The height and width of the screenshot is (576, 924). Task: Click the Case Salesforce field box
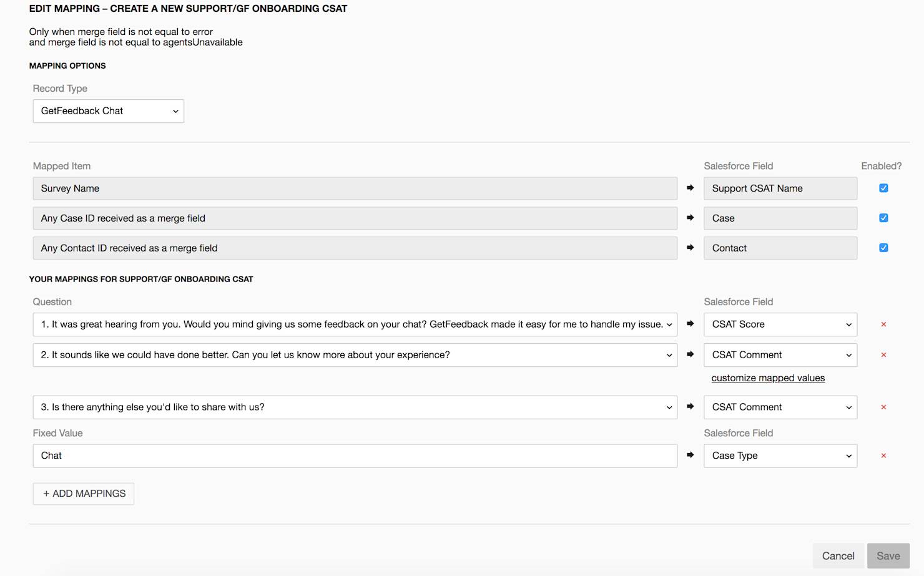coord(780,218)
